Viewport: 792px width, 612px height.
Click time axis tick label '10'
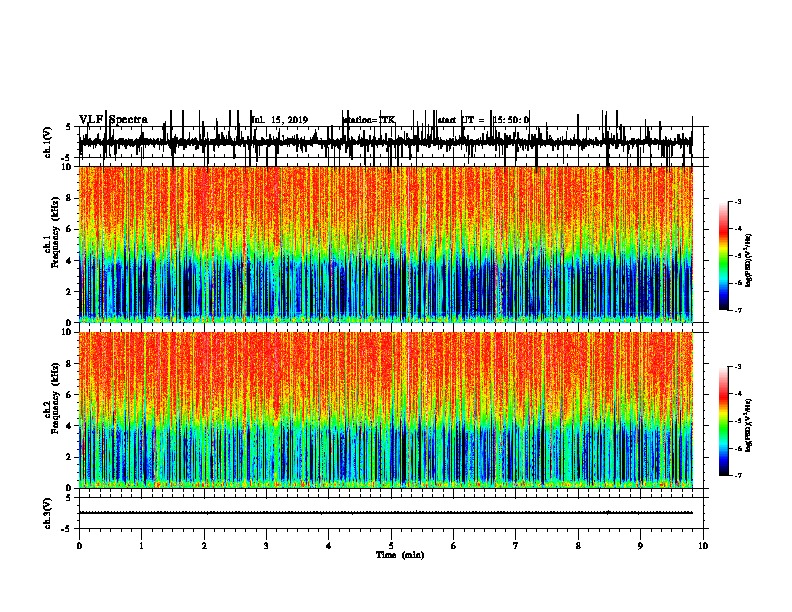703,546
